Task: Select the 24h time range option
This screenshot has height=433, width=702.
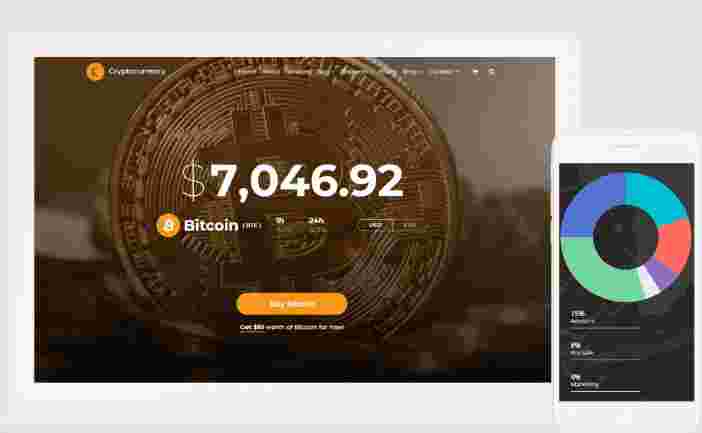Action: [316, 220]
